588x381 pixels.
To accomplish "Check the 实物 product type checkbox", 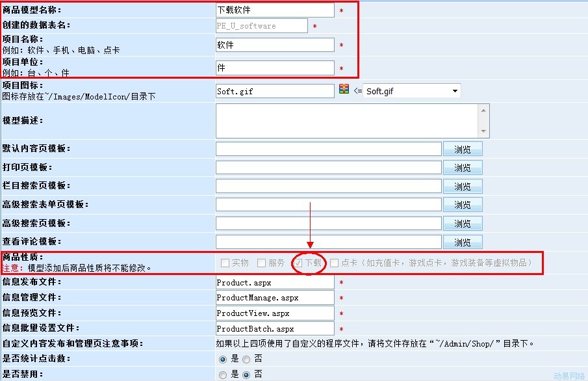I will [x=225, y=263].
